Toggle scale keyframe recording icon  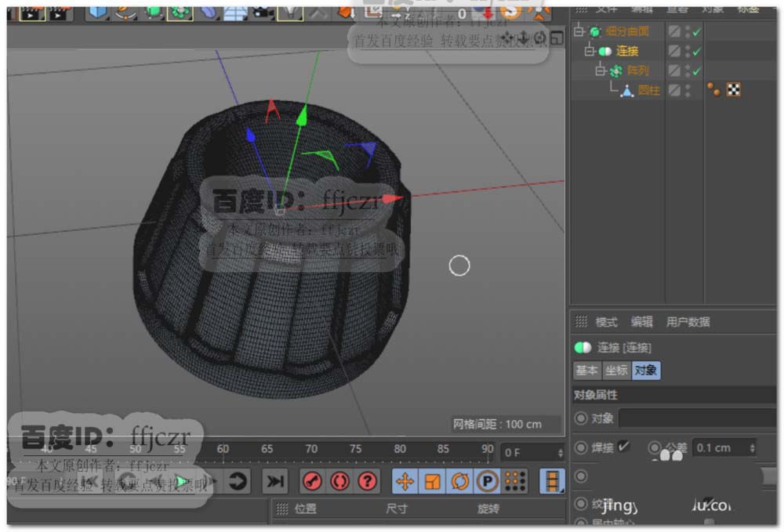pos(432,482)
